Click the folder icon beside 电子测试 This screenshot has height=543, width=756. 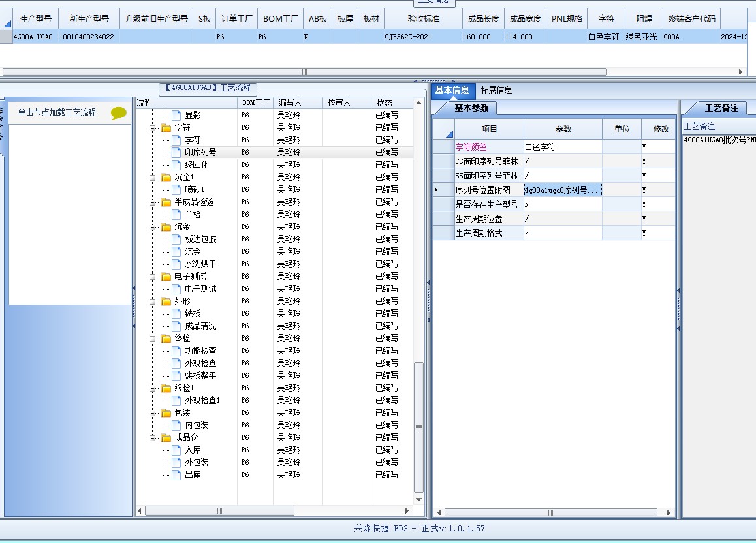tap(166, 277)
